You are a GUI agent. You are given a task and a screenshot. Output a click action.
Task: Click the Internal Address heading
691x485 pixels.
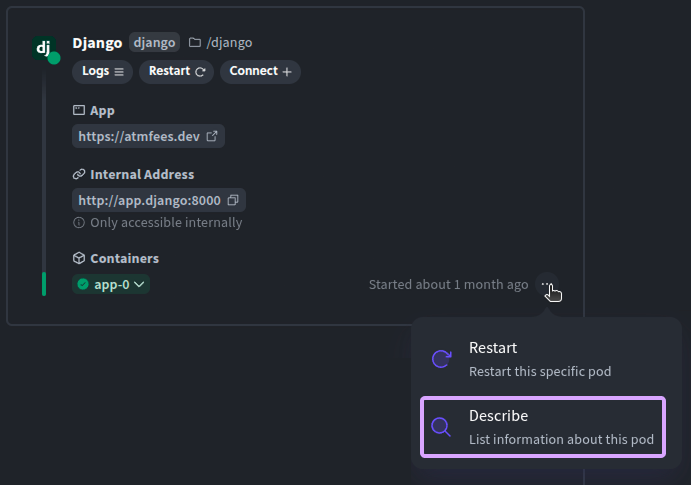click(142, 174)
